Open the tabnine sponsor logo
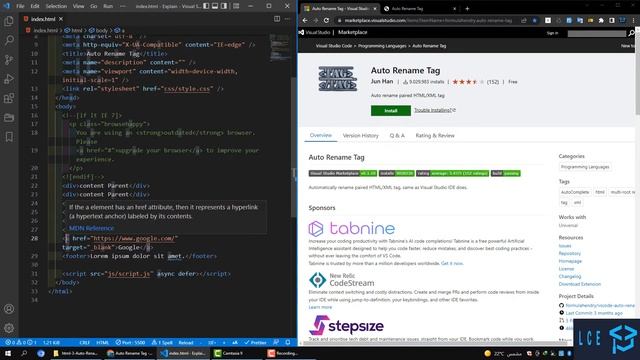 tap(351, 229)
